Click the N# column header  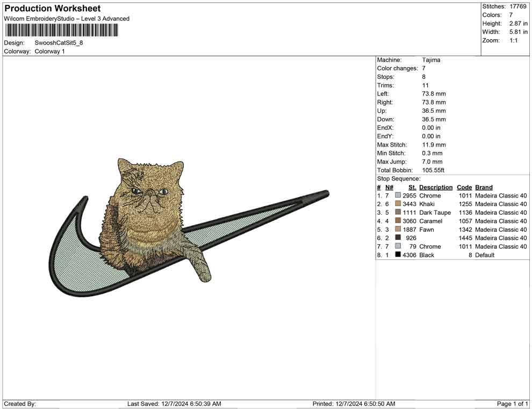(389, 187)
